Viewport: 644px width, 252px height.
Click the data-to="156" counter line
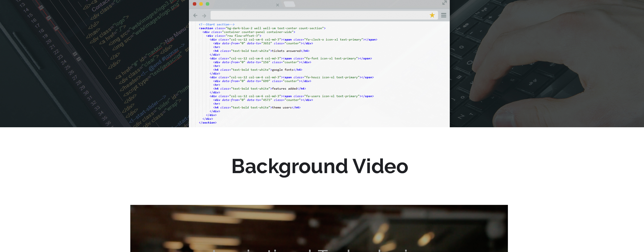click(x=262, y=62)
